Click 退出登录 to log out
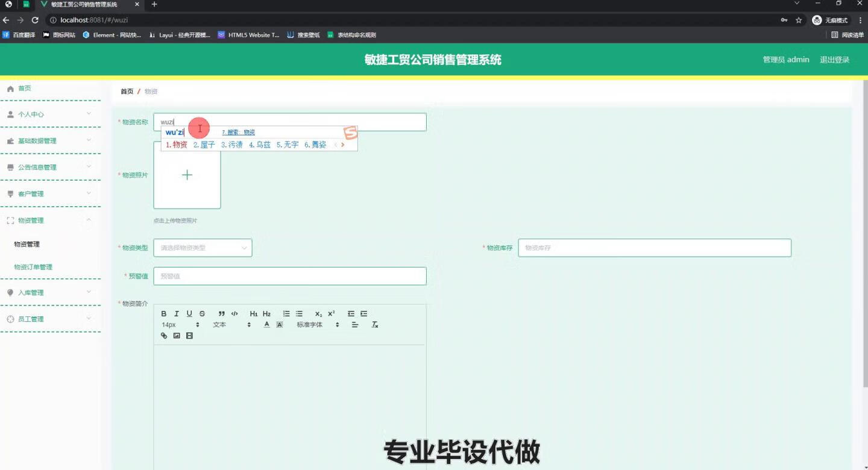Image resolution: width=868 pixels, height=470 pixels. (x=834, y=59)
